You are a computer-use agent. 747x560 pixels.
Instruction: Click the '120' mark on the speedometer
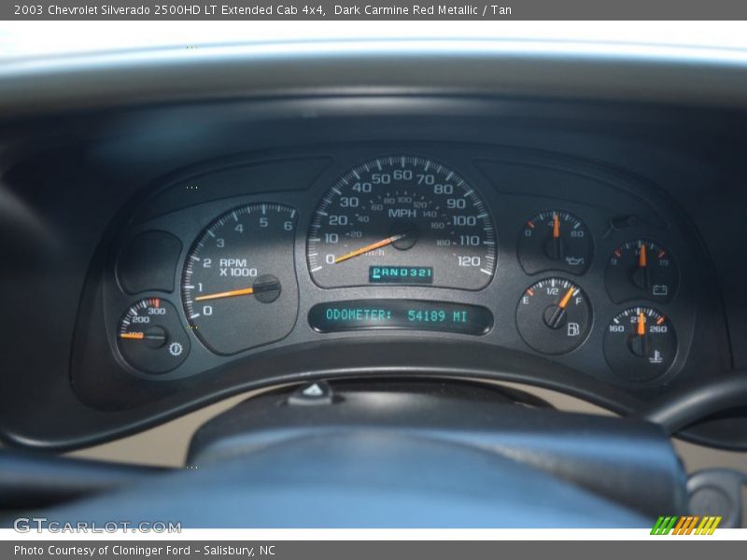[469, 261]
